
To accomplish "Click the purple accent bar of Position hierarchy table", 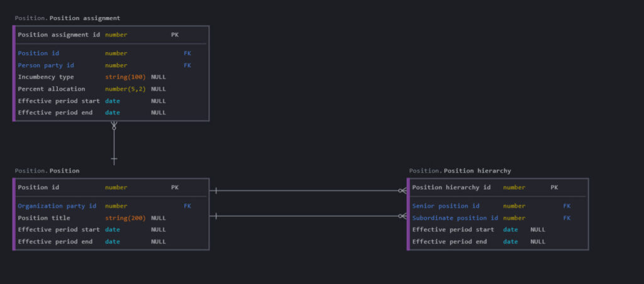I will point(408,214).
